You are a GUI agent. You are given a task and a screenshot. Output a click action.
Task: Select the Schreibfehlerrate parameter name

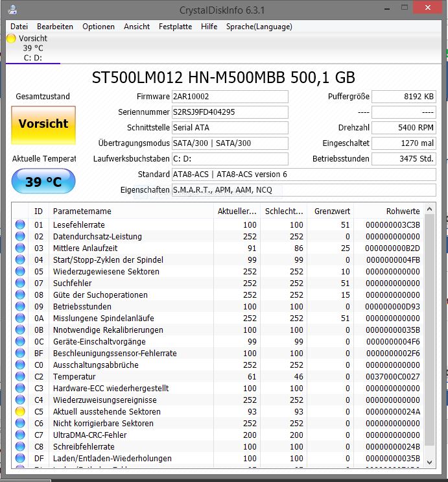[x=84, y=447]
